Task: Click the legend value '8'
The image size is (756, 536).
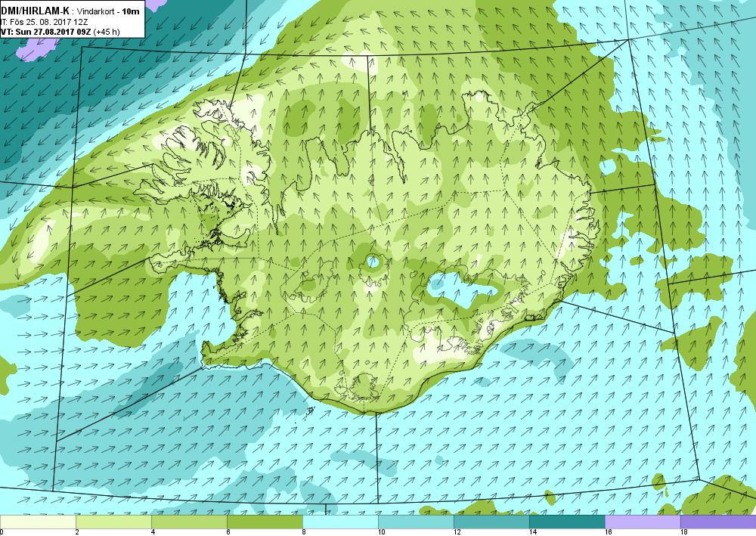Action: pyautogui.click(x=304, y=532)
